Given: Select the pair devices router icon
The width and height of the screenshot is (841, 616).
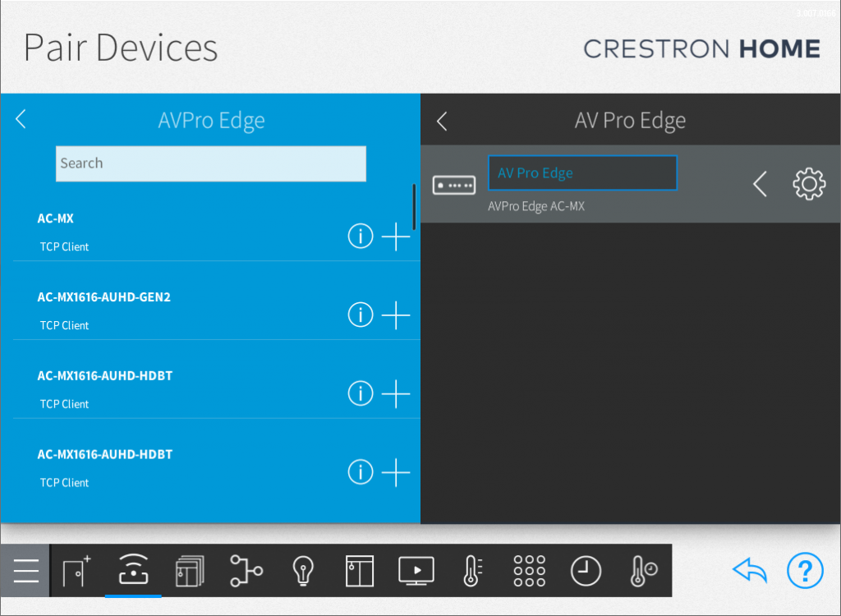Looking at the screenshot, I should point(133,569).
